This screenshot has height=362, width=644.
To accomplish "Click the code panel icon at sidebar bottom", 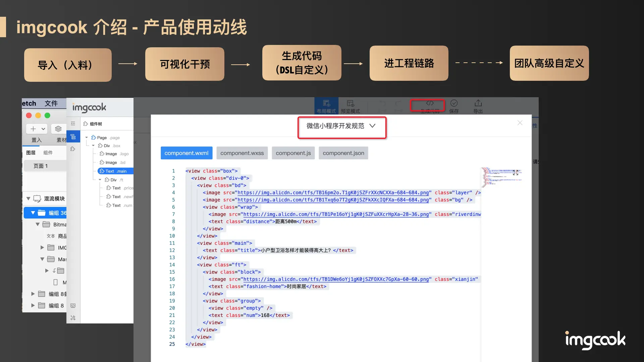I will point(73,306).
